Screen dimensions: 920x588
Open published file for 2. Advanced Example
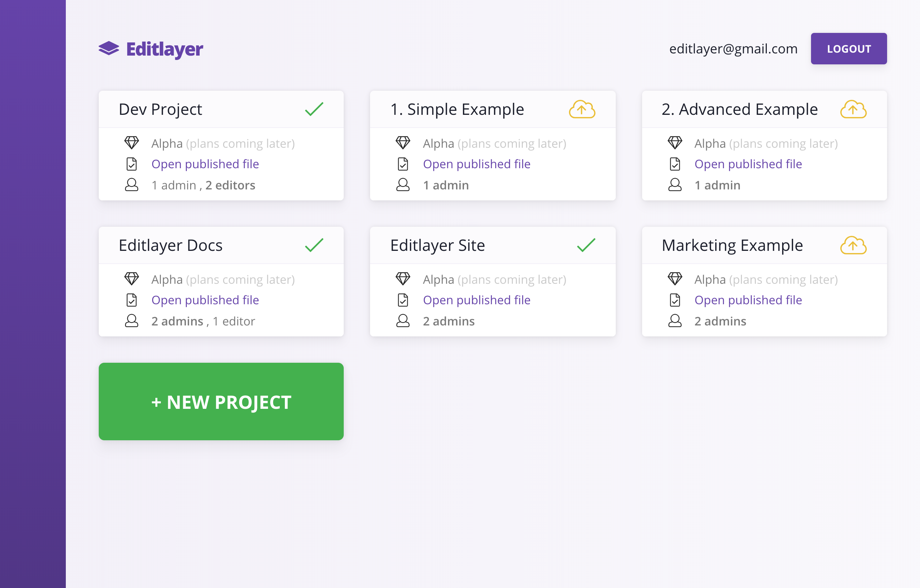click(748, 164)
